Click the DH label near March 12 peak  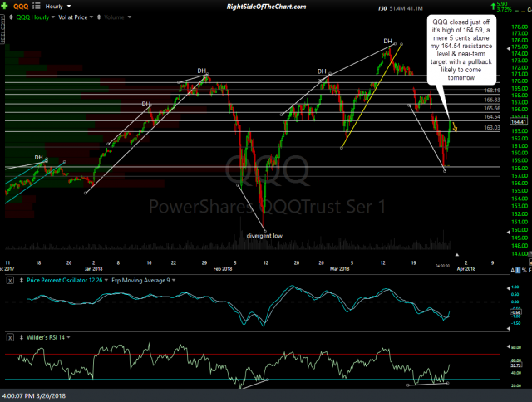388,41
